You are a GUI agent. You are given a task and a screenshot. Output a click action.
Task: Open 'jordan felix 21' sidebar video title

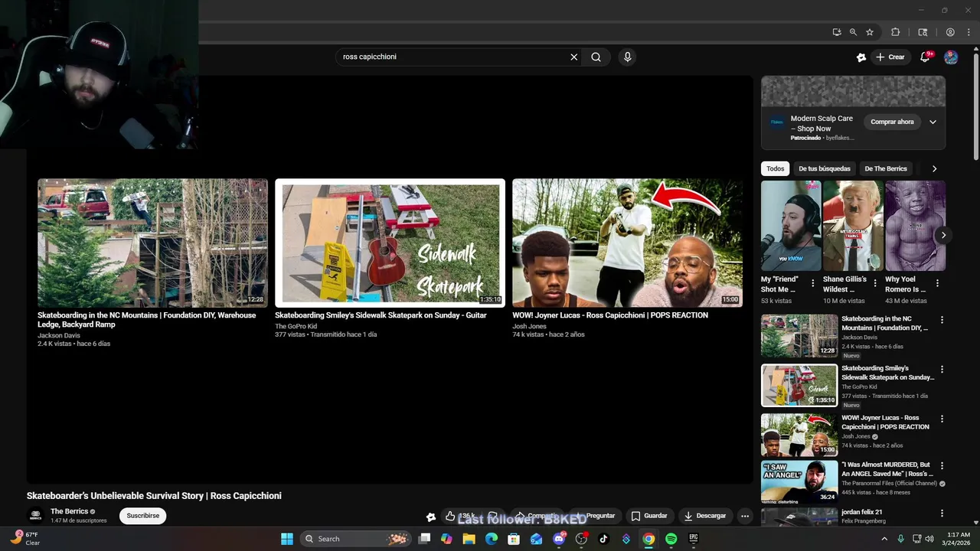coord(862,512)
